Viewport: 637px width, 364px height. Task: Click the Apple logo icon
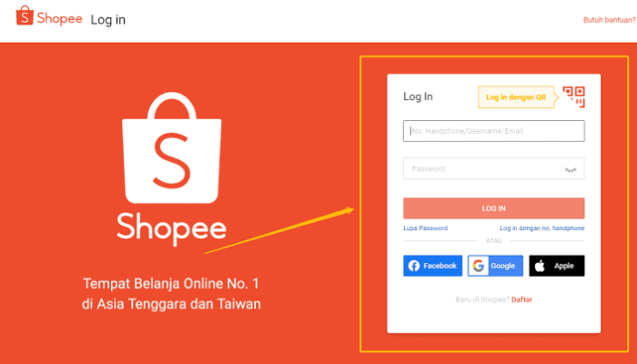pos(540,266)
